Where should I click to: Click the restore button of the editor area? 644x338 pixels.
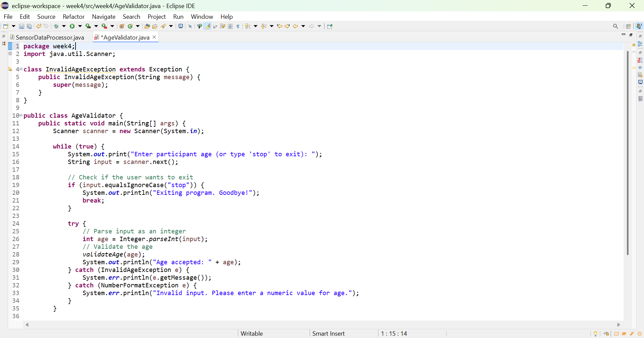631,35
